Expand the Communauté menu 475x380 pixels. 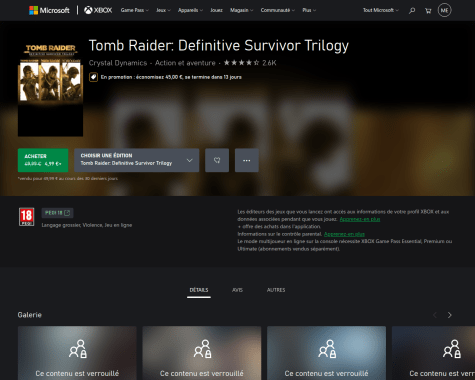278,10
